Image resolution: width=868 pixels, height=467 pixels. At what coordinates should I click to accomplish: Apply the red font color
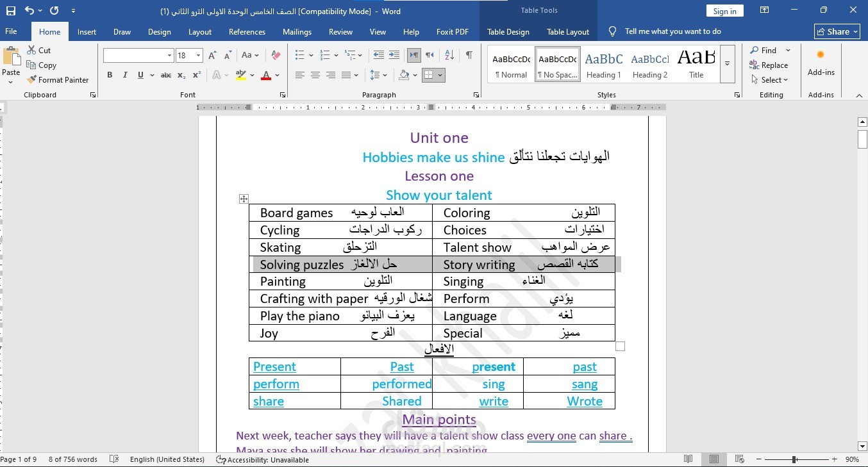coord(266,75)
